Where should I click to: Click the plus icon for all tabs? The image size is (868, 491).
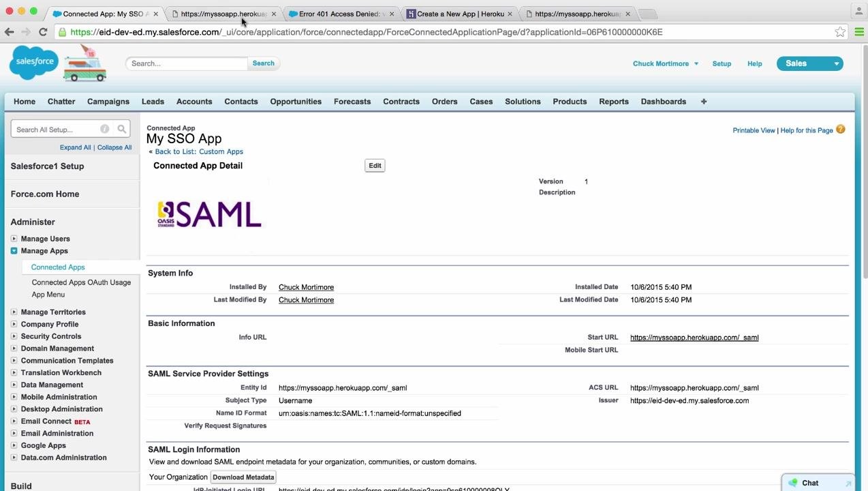click(704, 102)
